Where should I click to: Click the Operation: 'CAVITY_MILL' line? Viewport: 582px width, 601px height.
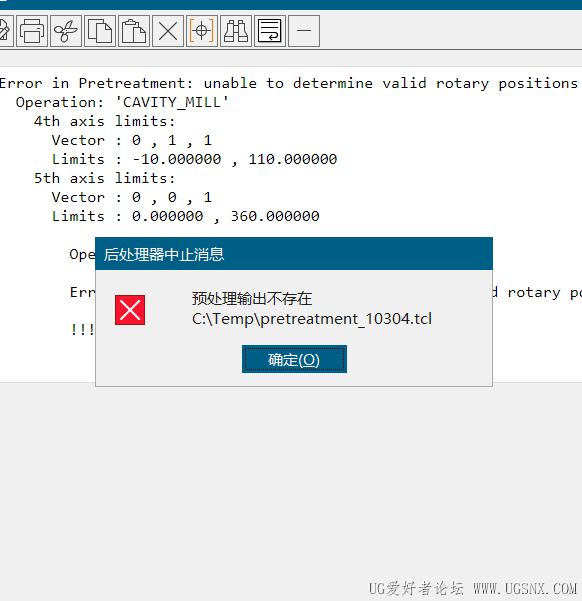click(x=122, y=102)
